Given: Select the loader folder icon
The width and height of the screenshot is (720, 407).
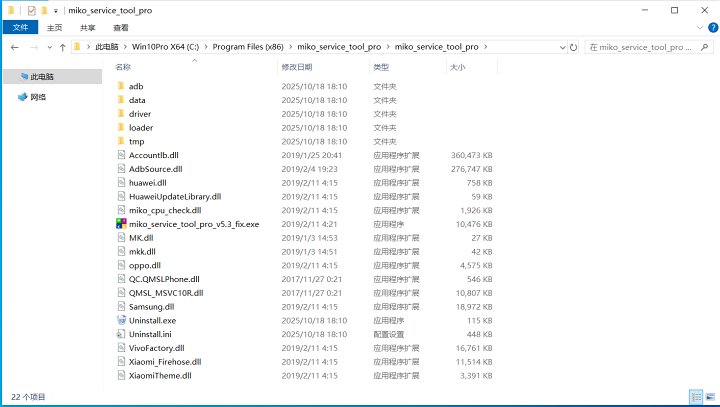Looking at the screenshot, I should tap(121, 127).
